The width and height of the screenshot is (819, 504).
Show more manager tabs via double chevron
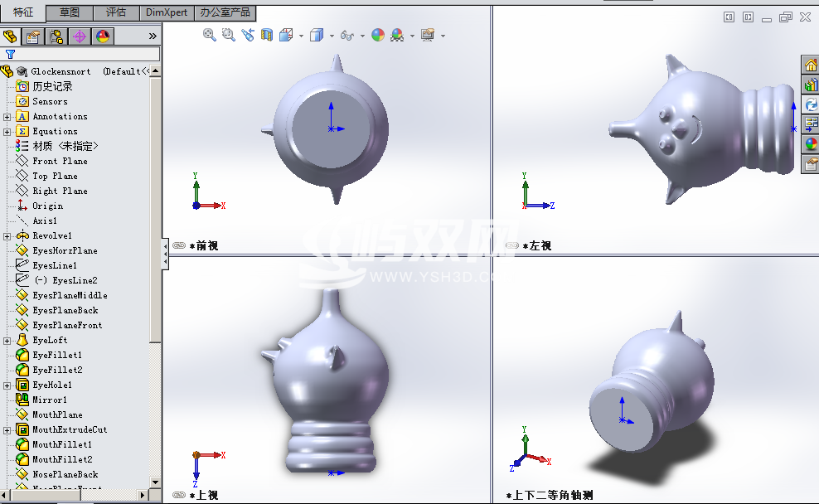(153, 36)
